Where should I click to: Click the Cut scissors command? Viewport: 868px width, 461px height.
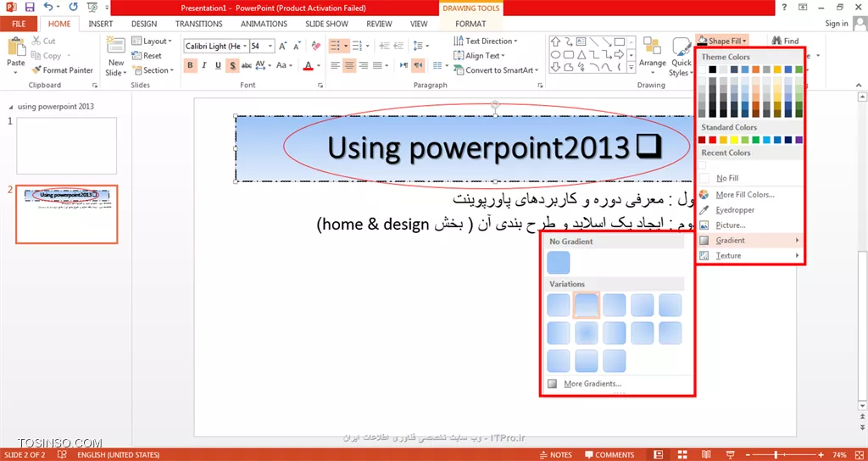(x=43, y=41)
